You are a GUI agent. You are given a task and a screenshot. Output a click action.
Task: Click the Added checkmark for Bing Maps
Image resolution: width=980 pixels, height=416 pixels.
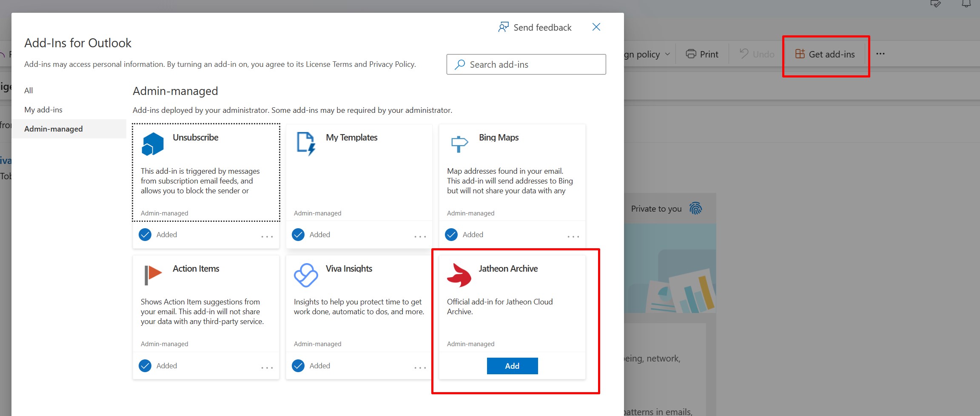[x=451, y=235]
